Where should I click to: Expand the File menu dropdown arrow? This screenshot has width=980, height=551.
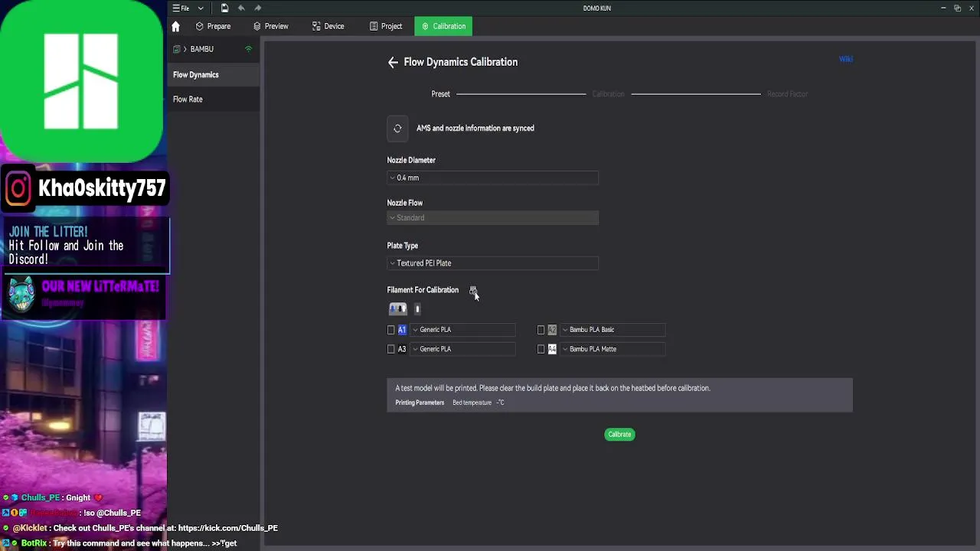point(201,8)
